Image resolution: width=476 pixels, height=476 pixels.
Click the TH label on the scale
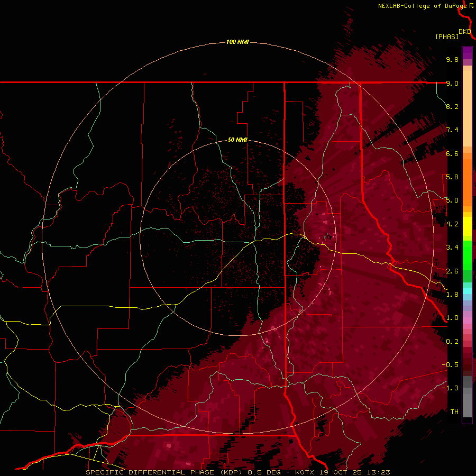(454, 412)
